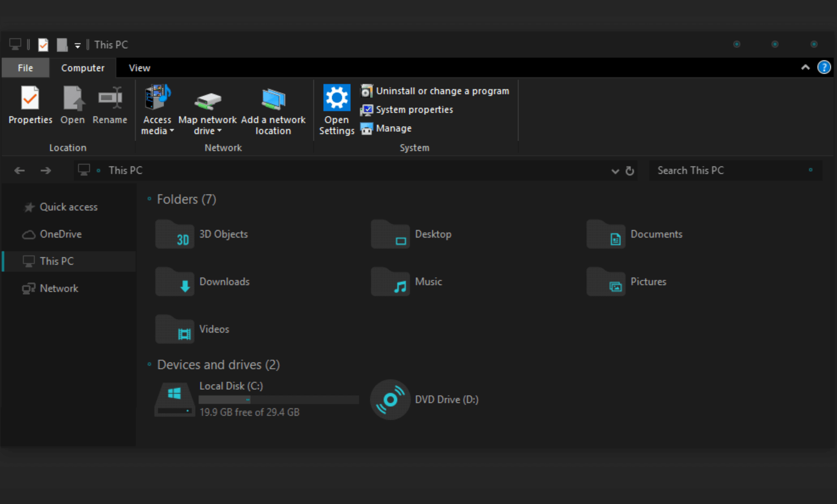Collapse the Devices and drives group
Screen dimensions: 837x504
149,365
